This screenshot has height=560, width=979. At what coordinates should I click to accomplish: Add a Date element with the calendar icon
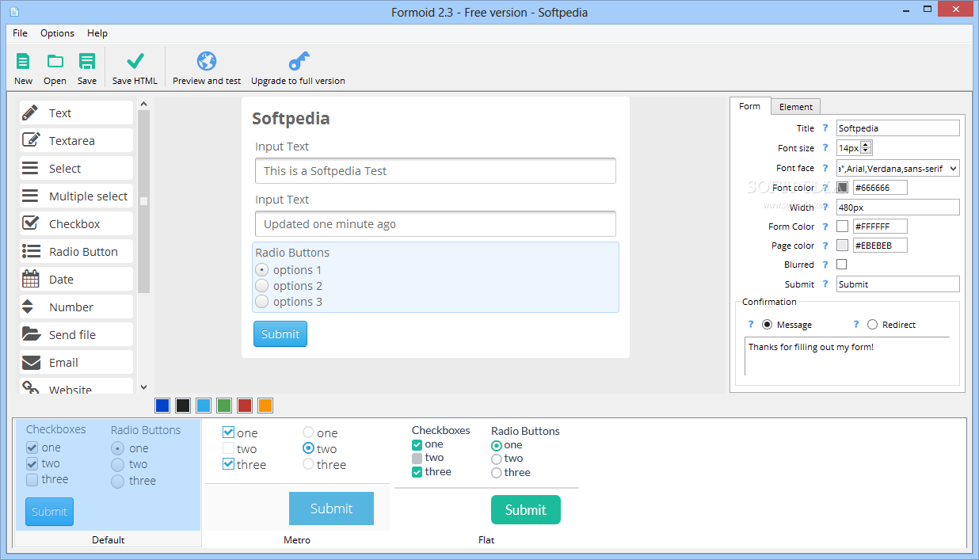[76, 279]
